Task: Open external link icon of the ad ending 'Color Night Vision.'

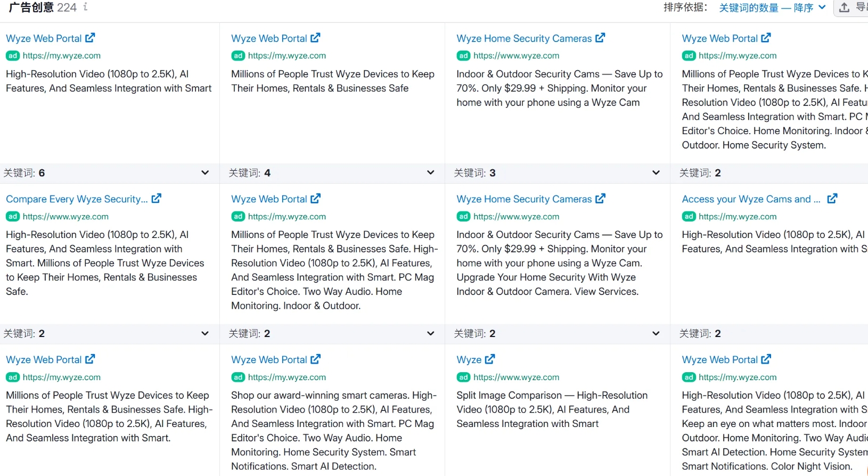Action: (x=766, y=359)
